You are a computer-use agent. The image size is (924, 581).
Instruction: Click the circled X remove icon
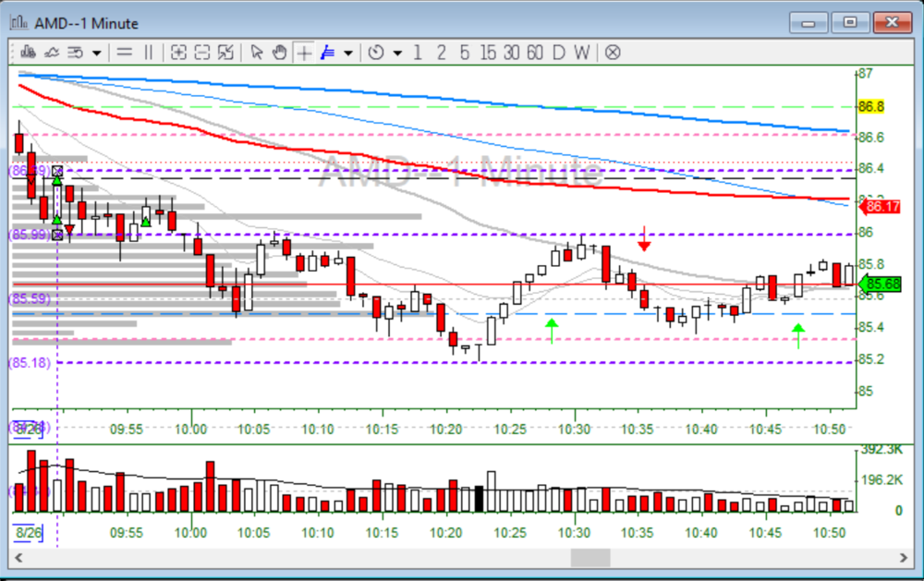tap(612, 53)
